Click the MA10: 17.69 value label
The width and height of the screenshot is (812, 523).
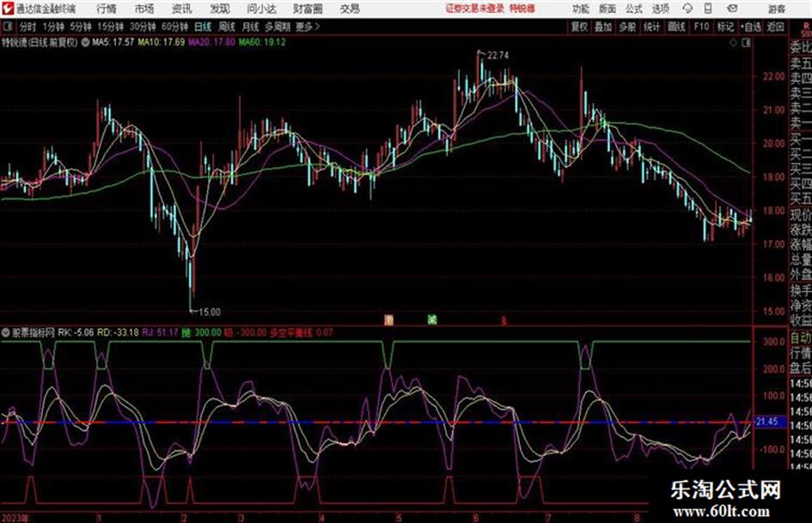pyautogui.click(x=161, y=42)
